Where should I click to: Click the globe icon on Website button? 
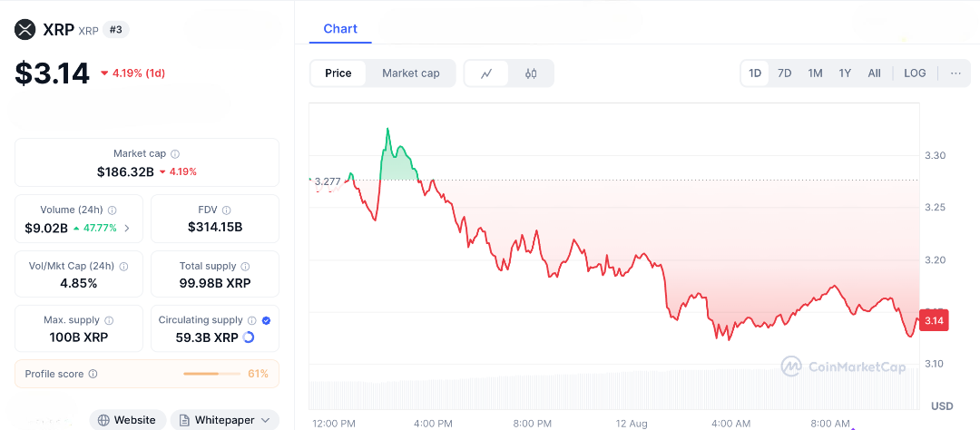(x=104, y=420)
